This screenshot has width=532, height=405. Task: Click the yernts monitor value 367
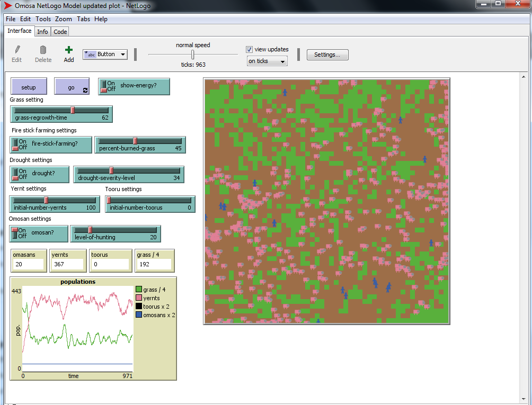click(x=67, y=264)
